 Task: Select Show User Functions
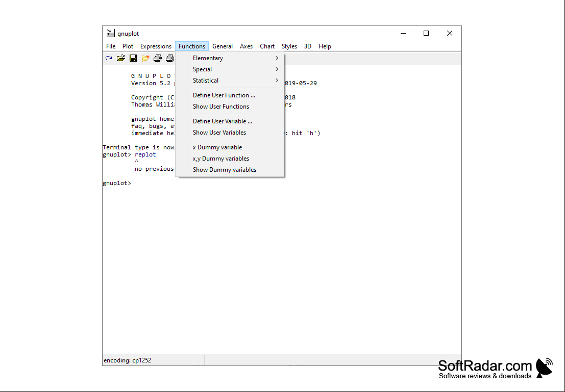[x=230, y=107]
